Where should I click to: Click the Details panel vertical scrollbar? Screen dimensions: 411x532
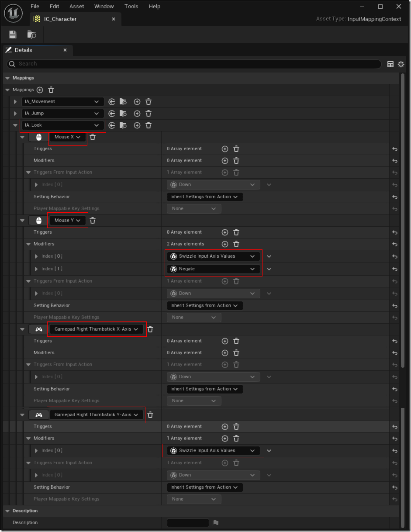403,220
